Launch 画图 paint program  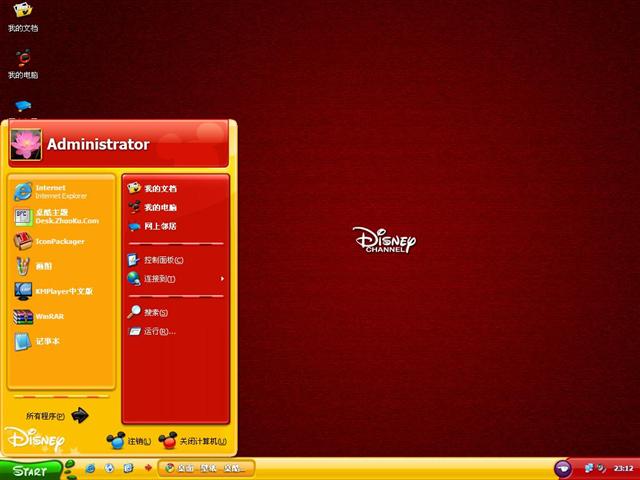coord(61,267)
